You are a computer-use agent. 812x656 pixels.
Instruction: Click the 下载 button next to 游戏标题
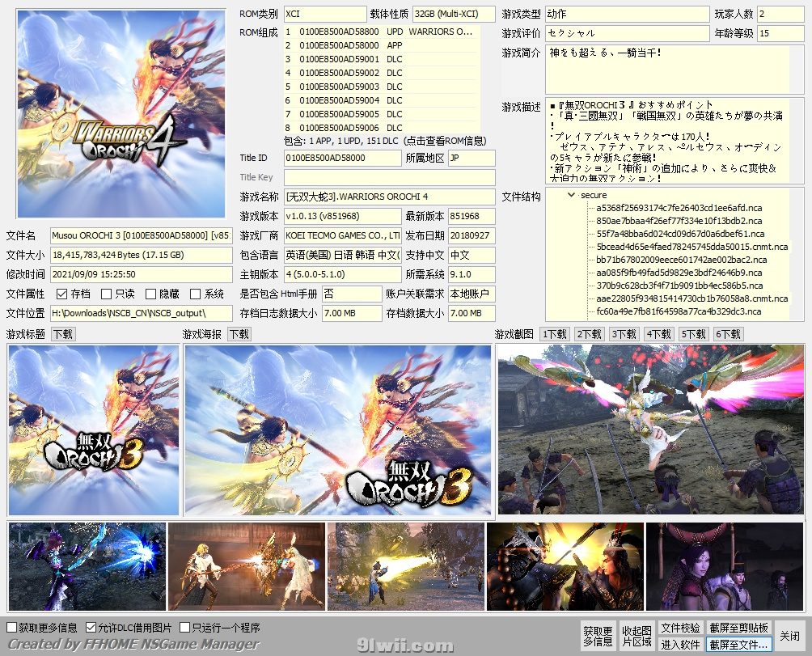click(x=63, y=334)
